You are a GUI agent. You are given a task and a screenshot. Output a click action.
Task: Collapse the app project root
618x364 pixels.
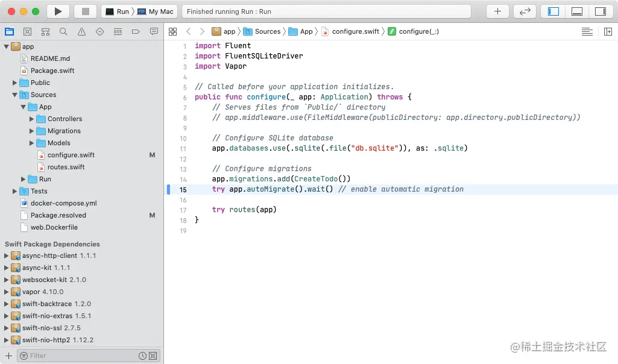click(6, 46)
